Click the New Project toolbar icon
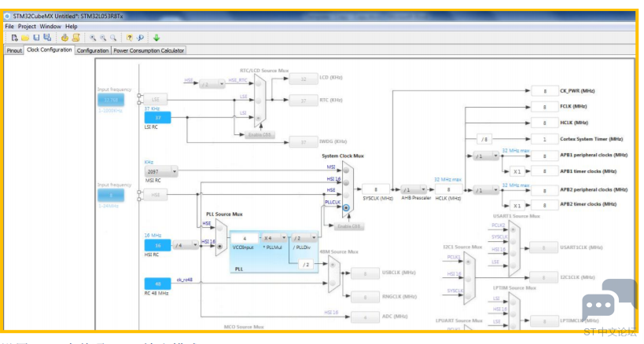Image resolution: width=644 pixels, height=344 pixels. (x=14, y=38)
